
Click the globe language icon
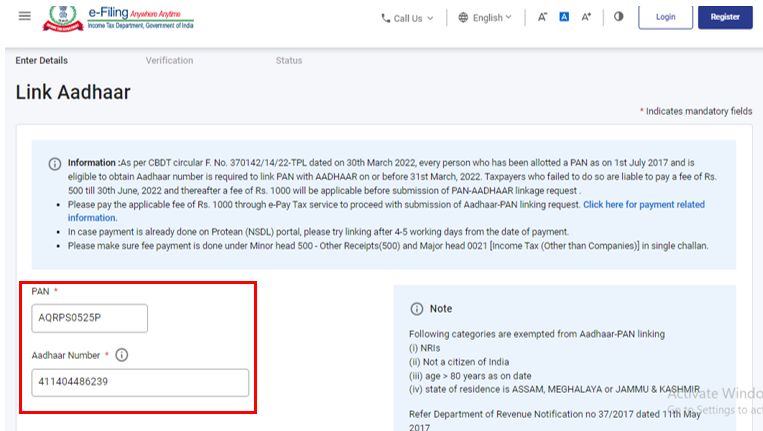tap(463, 17)
